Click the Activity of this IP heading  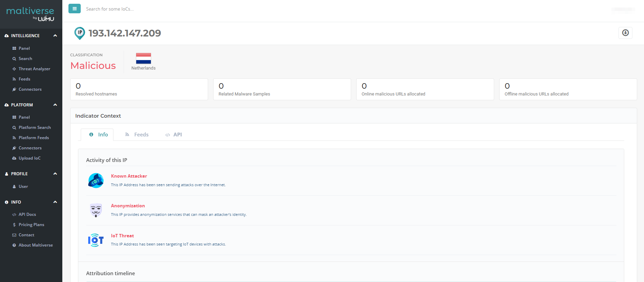(x=107, y=160)
